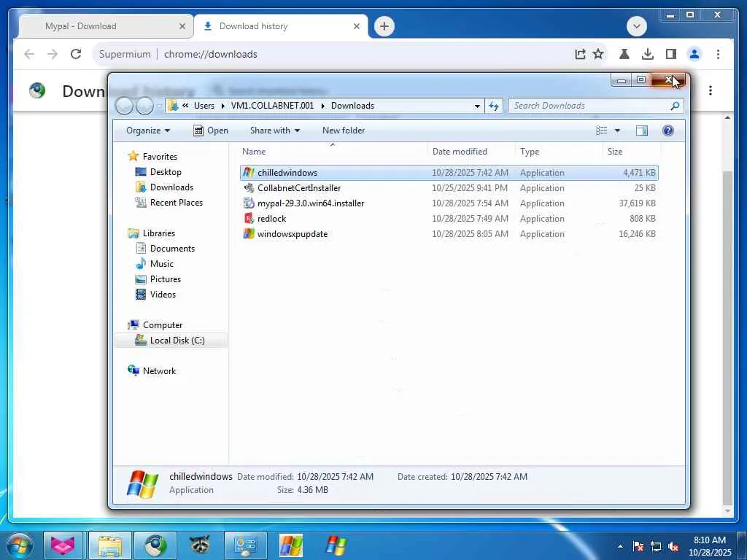Click the Open toolbar button
747x560 pixels.
(211, 131)
